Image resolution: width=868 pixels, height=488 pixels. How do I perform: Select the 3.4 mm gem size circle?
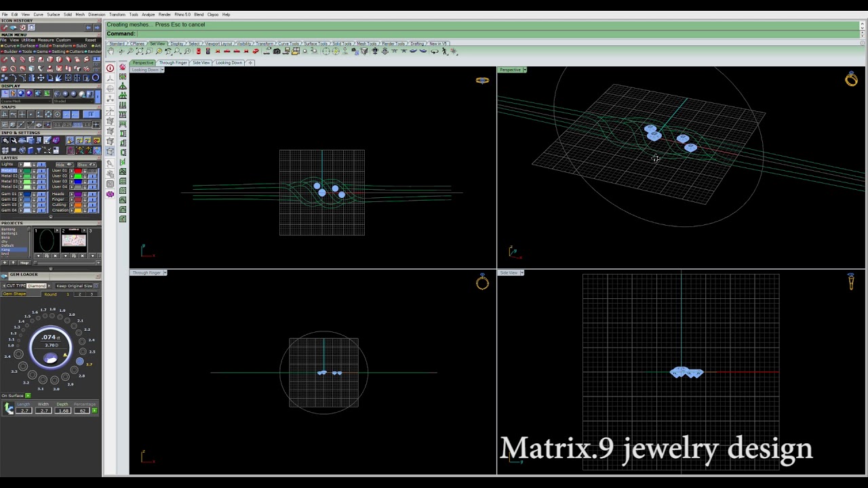18,354
